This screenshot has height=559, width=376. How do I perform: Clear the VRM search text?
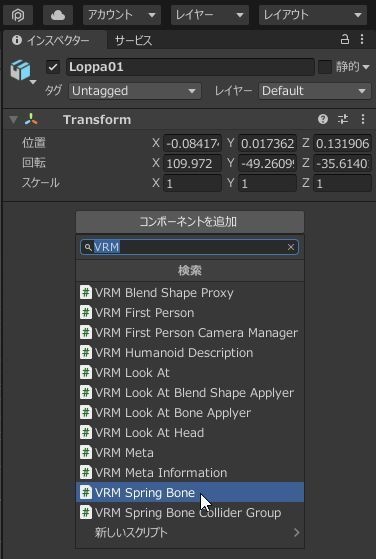[x=291, y=247]
